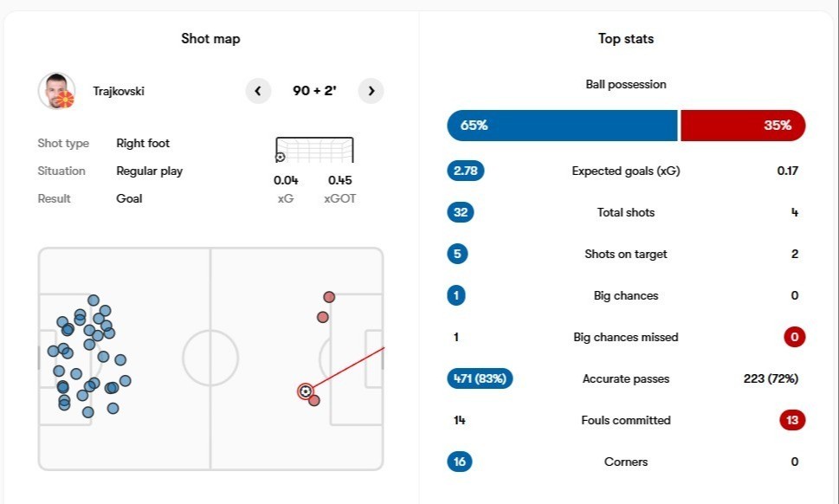839x504 pixels.
Task: Click the Trajkovski player name
Action: tap(119, 91)
